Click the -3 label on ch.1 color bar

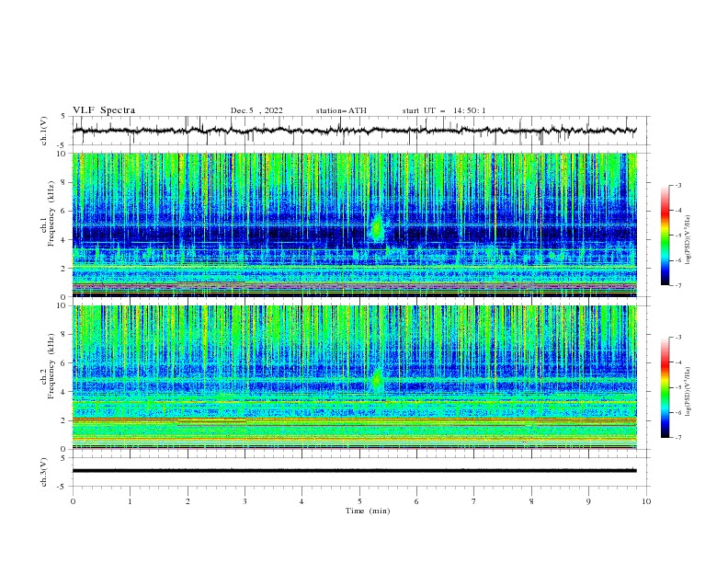pos(677,185)
